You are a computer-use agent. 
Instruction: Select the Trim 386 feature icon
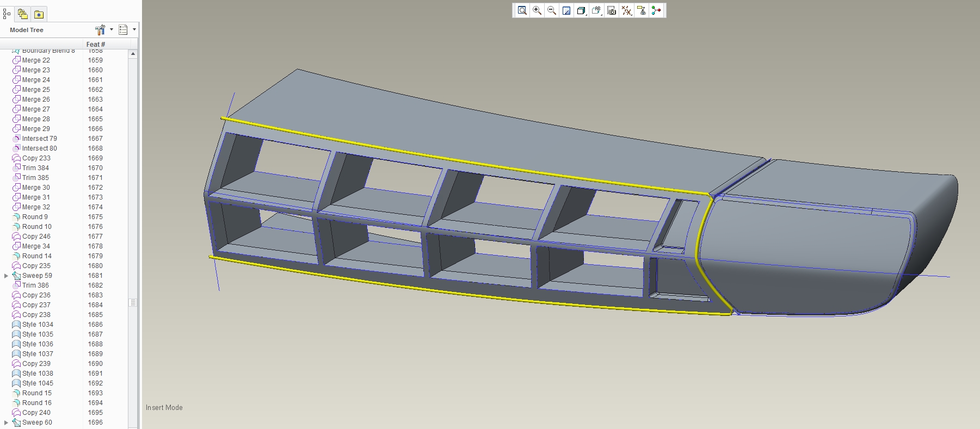coord(16,285)
